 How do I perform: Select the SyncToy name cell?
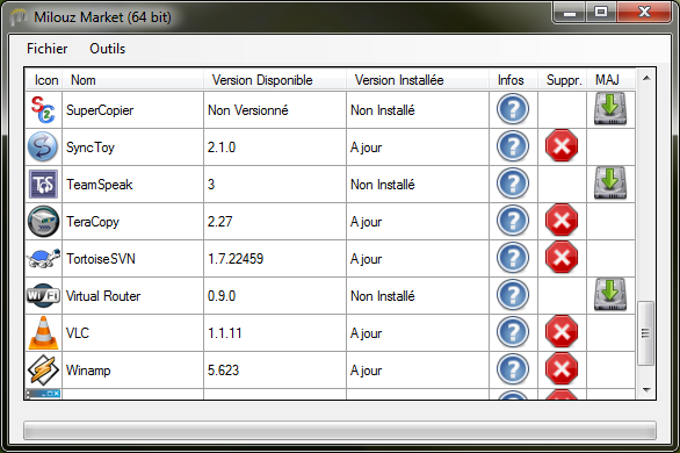[x=133, y=147]
